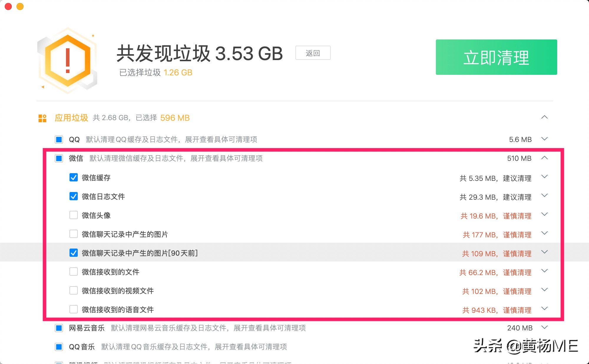
Task: Uncheck the 微信缓存 checkbox
Action: point(74,177)
